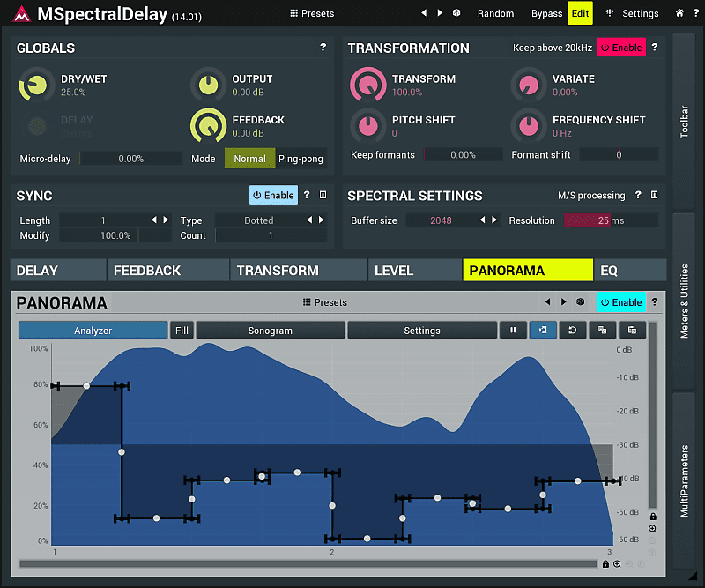Enable the Transformation section
Image resolution: width=705 pixels, height=588 pixels.
(x=621, y=47)
